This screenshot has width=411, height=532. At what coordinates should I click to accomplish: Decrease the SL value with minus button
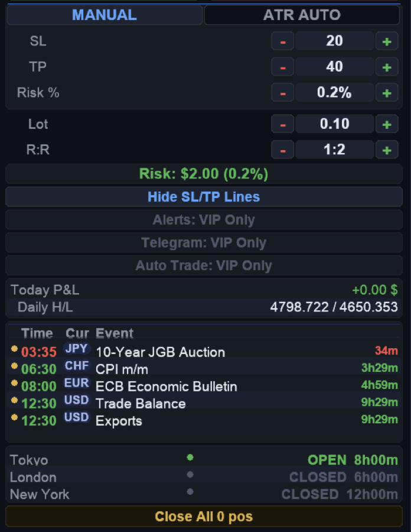[283, 41]
